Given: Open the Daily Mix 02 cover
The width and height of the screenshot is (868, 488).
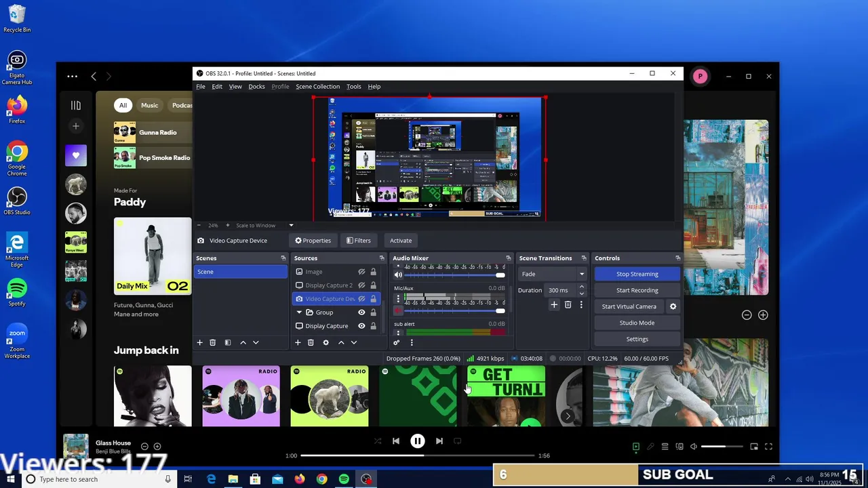Looking at the screenshot, I should coord(153,256).
